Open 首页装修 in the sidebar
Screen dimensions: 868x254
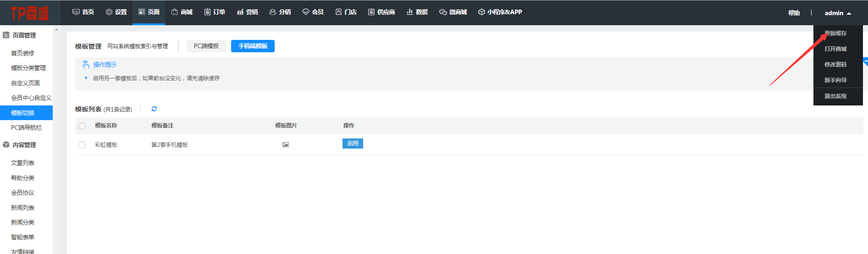tap(22, 53)
